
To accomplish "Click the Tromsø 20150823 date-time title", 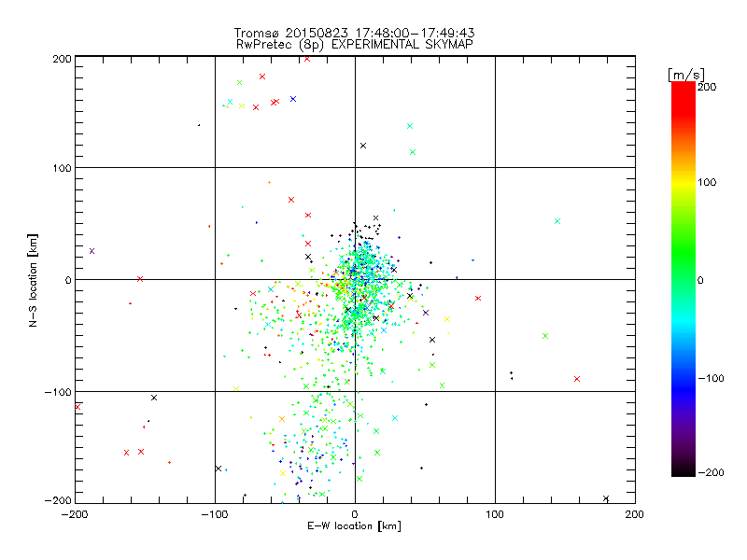I will (354, 33).
